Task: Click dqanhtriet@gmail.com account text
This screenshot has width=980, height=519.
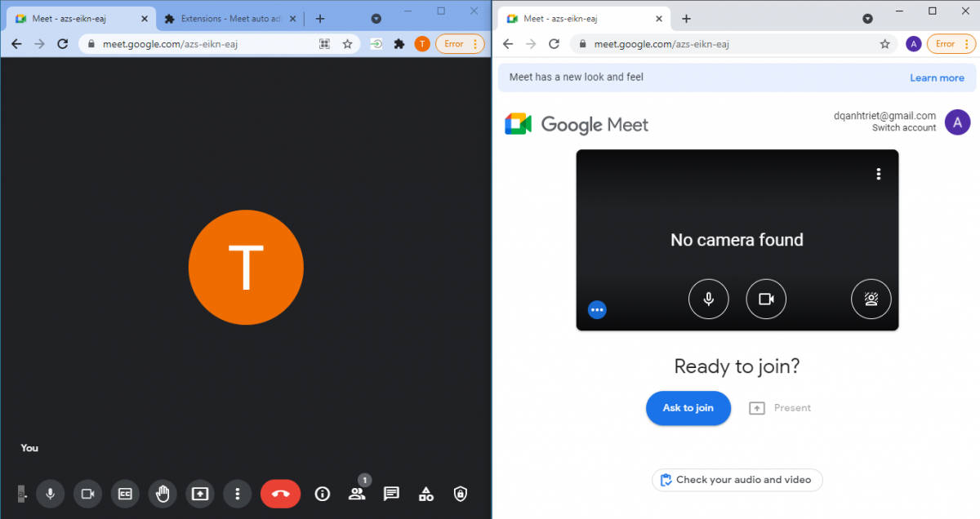Action: 884,116
